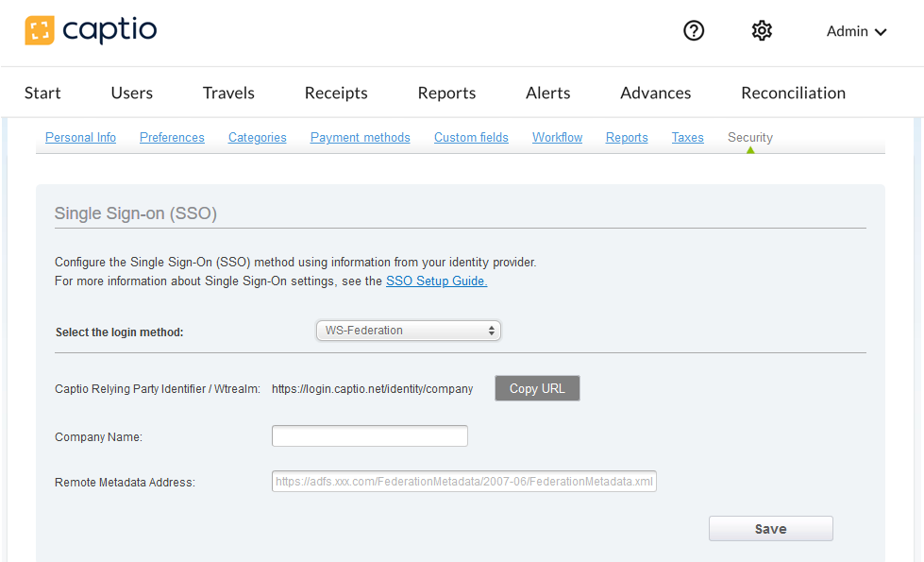924x562 pixels.
Task: Switch to the Personal Info tab
Action: [x=80, y=137]
